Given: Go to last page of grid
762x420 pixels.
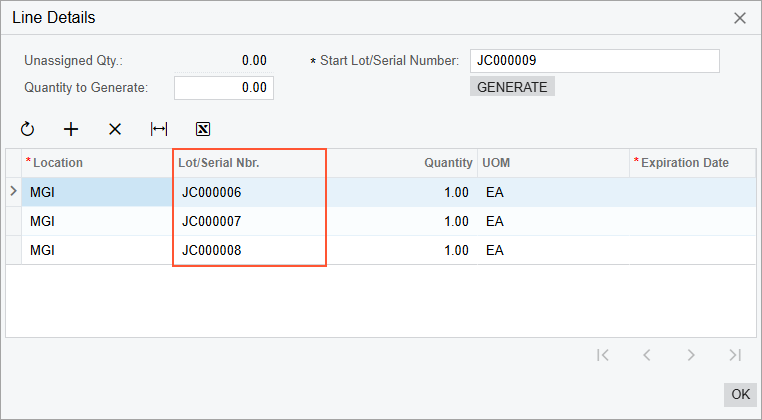Looking at the screenshot, I should pos(735,354).
